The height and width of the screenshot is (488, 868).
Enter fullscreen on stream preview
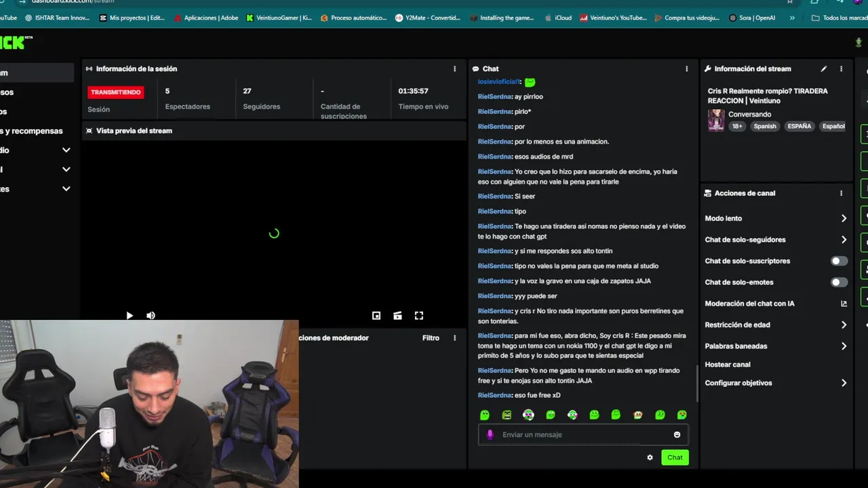[419, 315]
